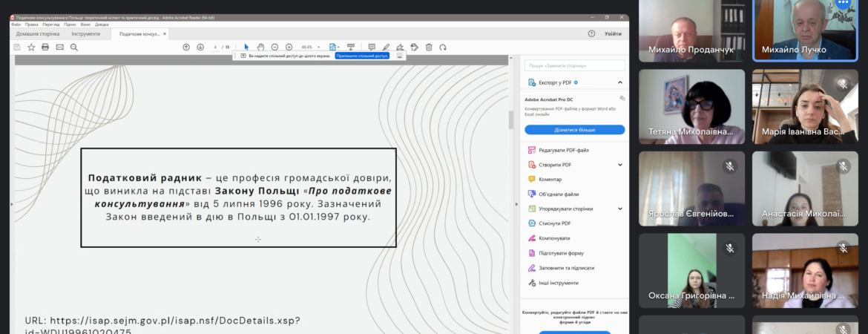Open the Файл menu
Image resolution: width=868 pixels, height=334 pixels.
tap(16, 24)
